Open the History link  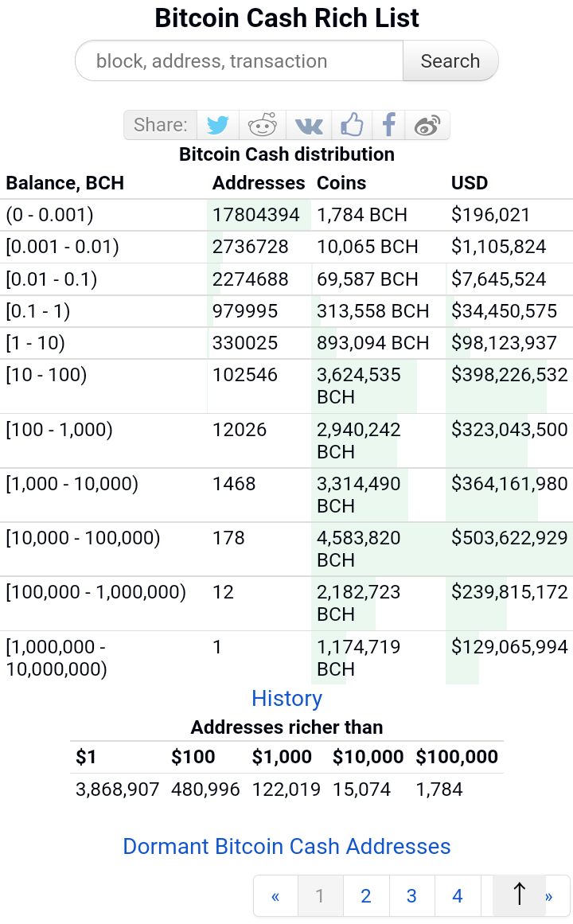tap(286, 698)
